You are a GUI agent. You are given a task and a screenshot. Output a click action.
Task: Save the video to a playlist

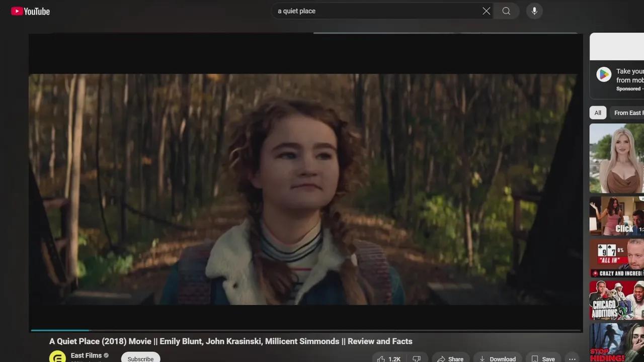coord(543,358)
